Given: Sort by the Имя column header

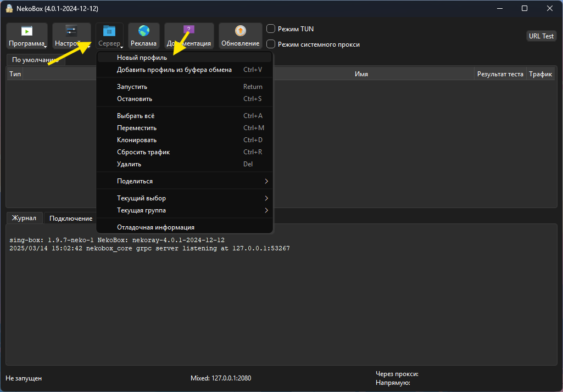Looking at the screenshot, I should coord(361,74).
